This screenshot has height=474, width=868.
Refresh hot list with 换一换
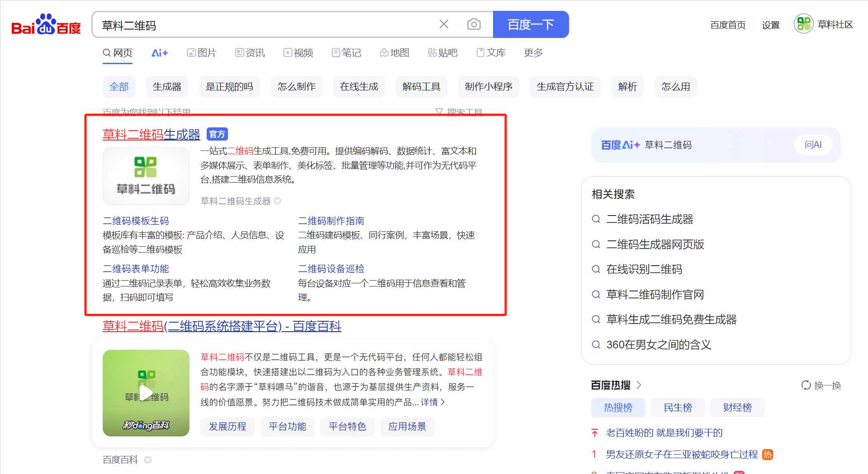pyautogui.click(x=821, y=385)
